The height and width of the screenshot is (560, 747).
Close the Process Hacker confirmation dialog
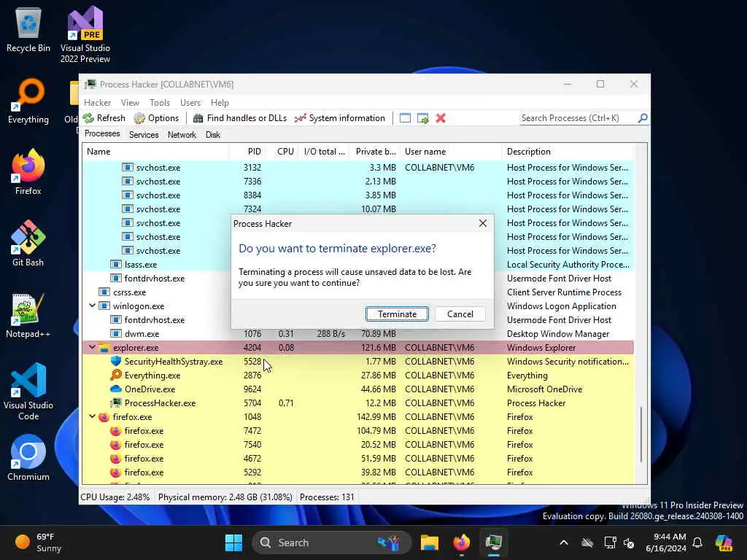coord(483,223)
